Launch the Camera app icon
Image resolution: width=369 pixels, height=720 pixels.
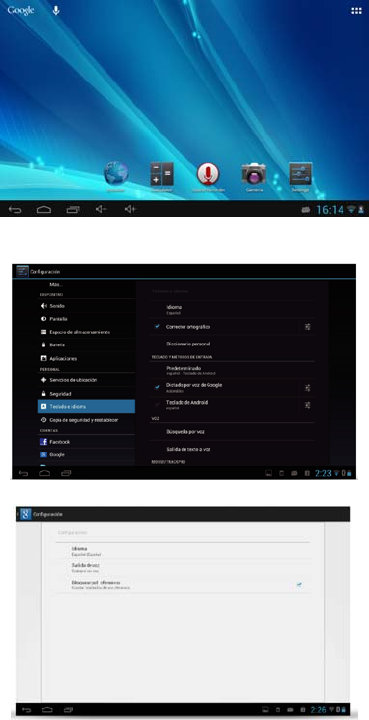(254, 174)
